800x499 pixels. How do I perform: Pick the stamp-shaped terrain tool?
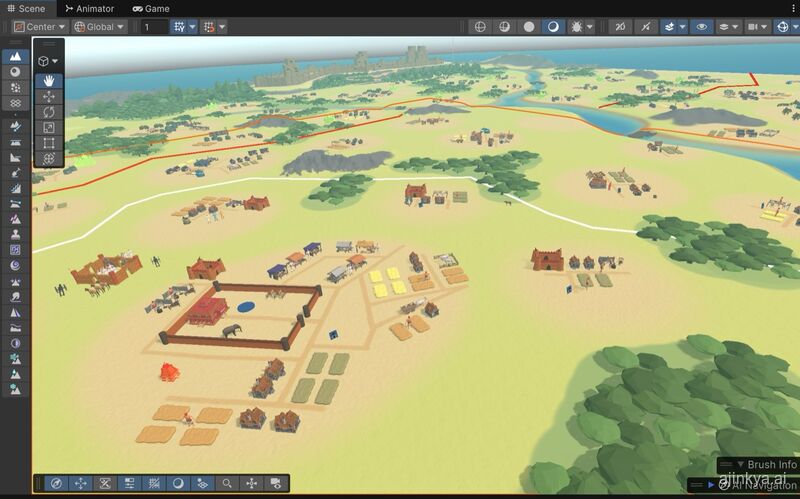15,234
